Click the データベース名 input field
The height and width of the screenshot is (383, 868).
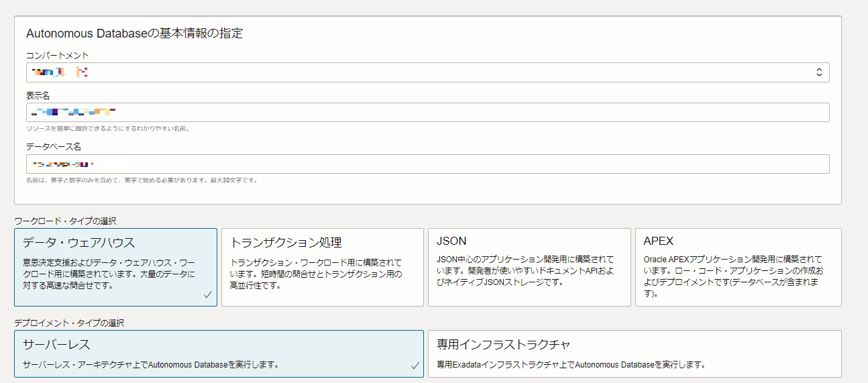click(x=428, y=164)
